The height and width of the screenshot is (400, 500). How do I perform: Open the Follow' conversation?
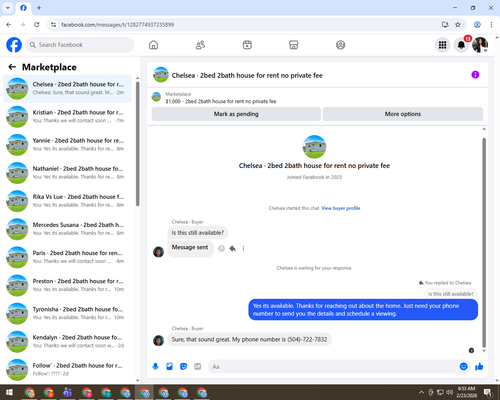point(67,369)
